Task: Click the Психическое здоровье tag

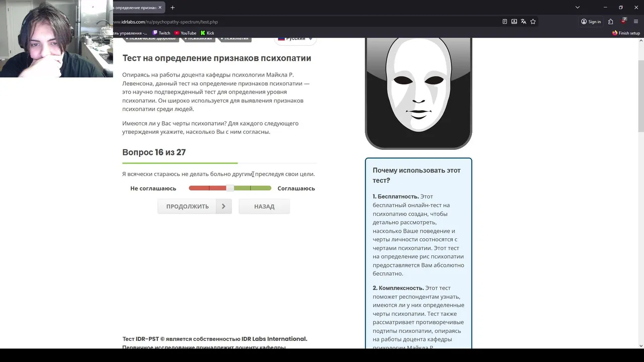Action: click(151, 39)
